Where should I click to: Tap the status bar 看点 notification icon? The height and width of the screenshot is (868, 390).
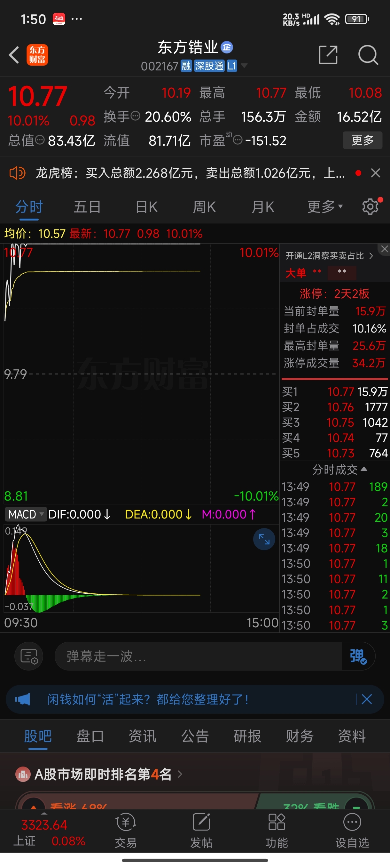tap(59, 19)
